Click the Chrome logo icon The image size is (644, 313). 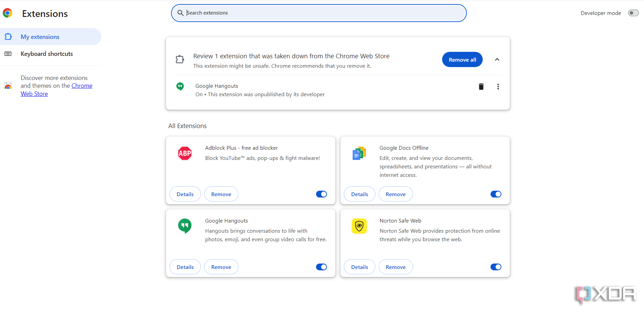[7, 13]
